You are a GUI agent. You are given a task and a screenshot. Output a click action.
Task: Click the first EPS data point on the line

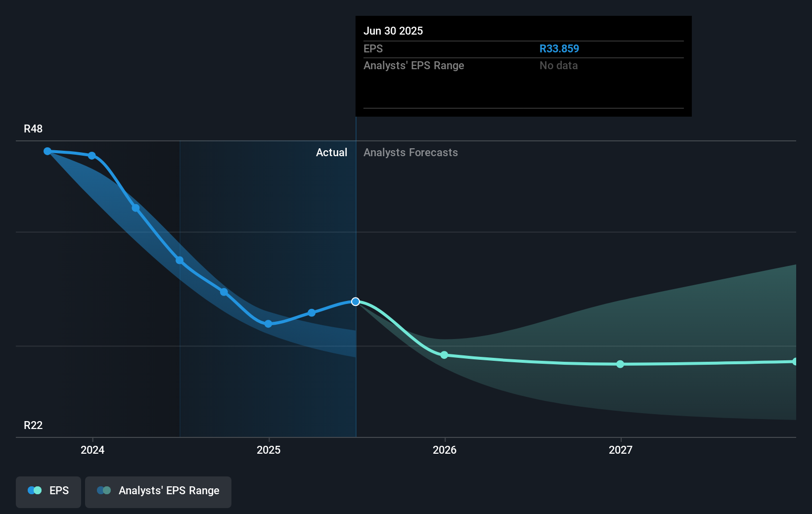pyautogui.click(x=47, y=151)
